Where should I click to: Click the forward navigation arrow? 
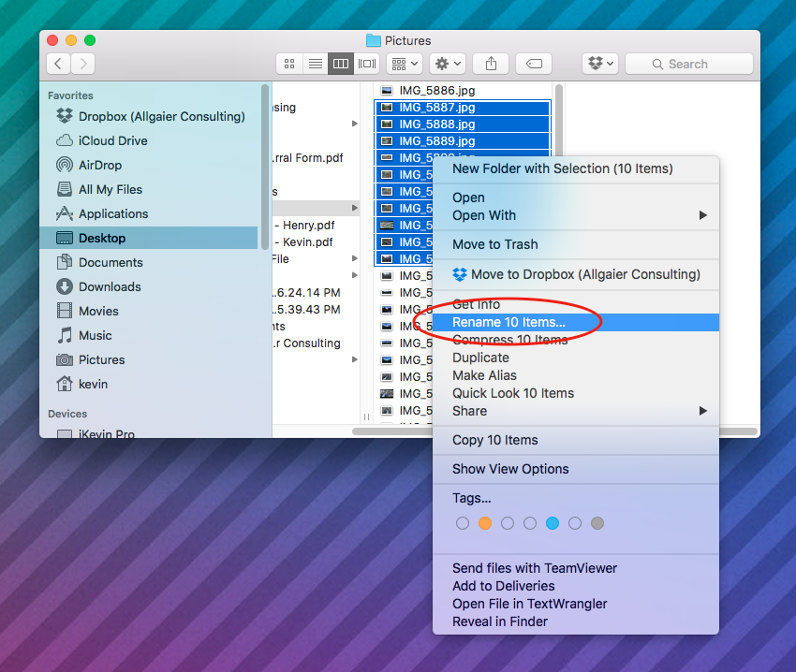[82, 64]
